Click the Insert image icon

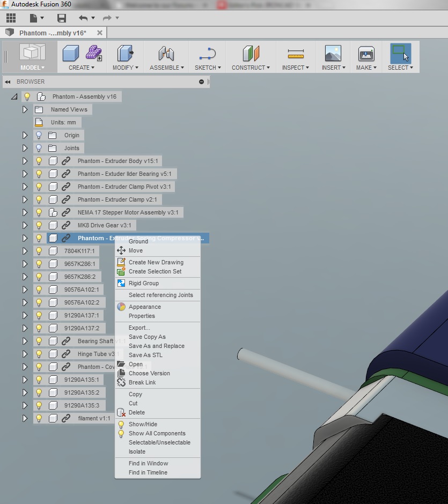click(333, 54)
